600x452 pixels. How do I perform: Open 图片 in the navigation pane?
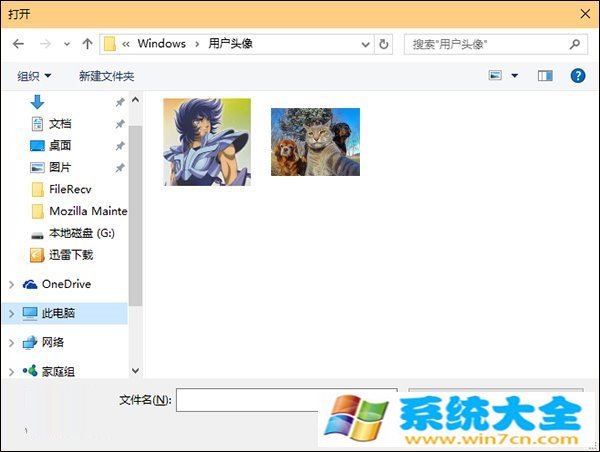pyautogui.click(x=60, y=167)
